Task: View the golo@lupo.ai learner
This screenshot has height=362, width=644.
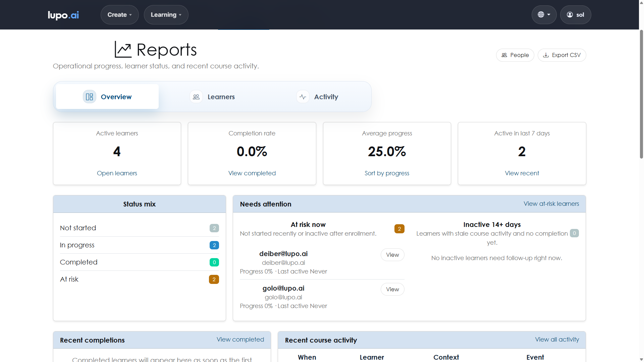Action: (392, 289)
